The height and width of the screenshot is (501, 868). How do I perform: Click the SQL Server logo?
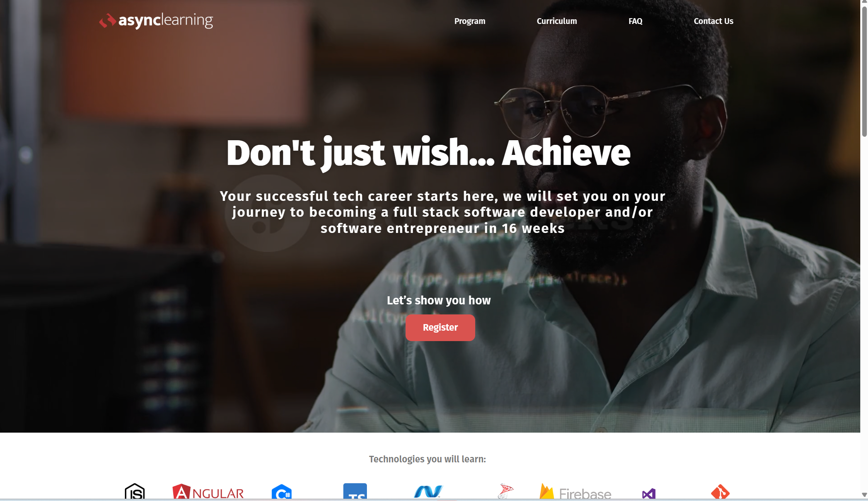point(505,491)
